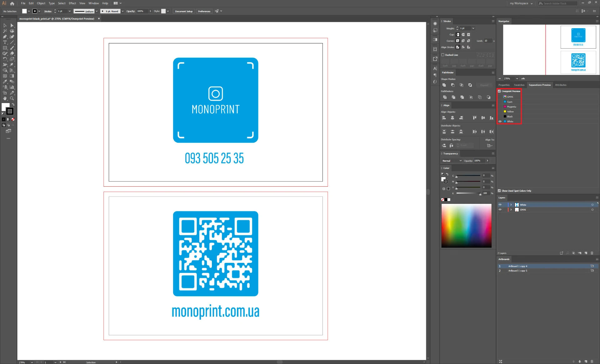This screenshot has width=600, height=364.
Task: Select the Direct Selection tool
Action: pyautogui.click(x=12, y=26)
